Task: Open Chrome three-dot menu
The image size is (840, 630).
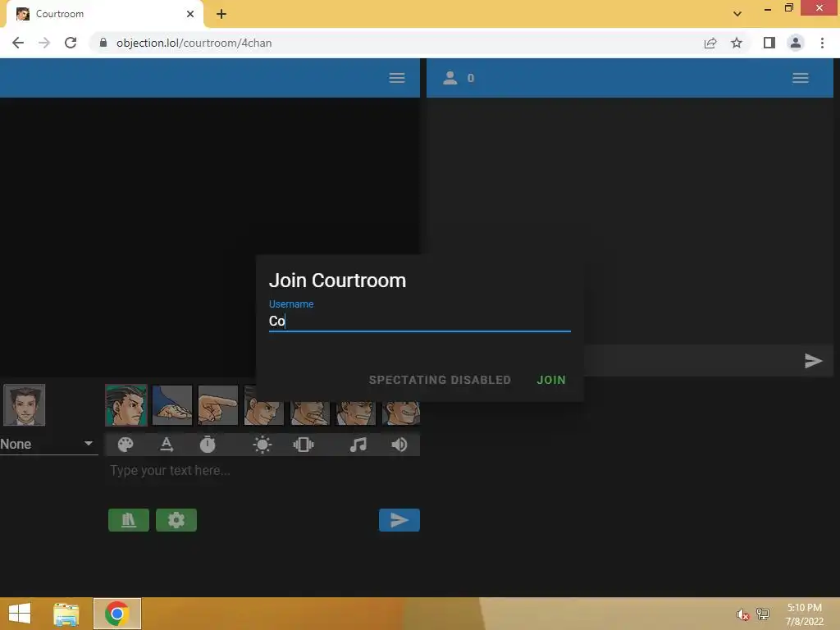Action: click(x=822, y=43)
